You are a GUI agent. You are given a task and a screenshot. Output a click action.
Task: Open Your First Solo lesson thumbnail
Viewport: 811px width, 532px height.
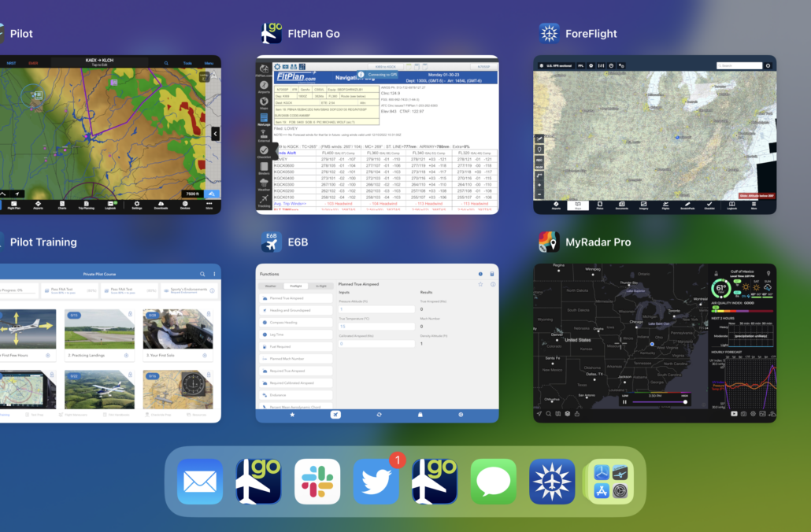[178, 329]
